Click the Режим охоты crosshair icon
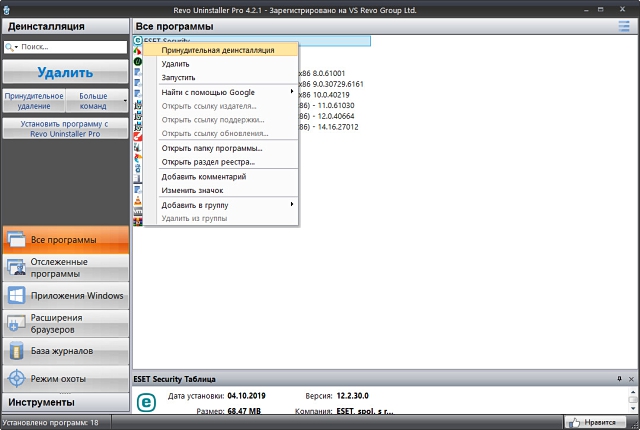Image resolution: width=640 pixels, height=430 pixels. (16, 379)
